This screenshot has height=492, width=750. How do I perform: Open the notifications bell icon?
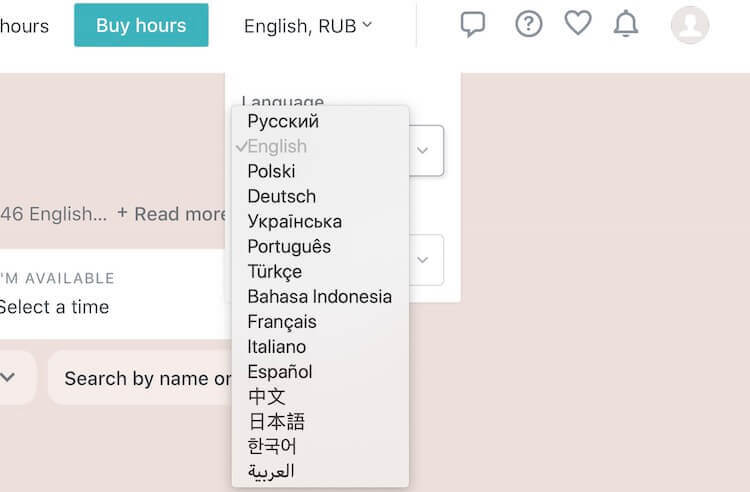coord(626,24)
